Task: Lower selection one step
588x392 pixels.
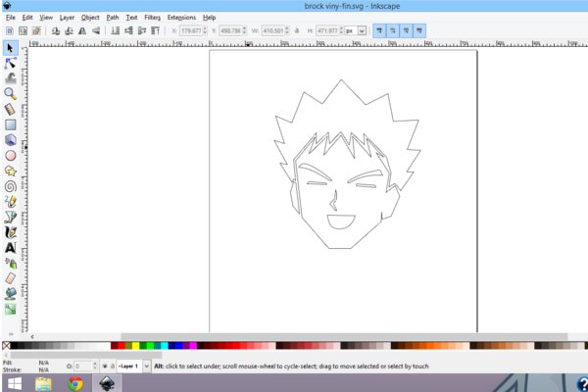Action: (x=128, y=30)
